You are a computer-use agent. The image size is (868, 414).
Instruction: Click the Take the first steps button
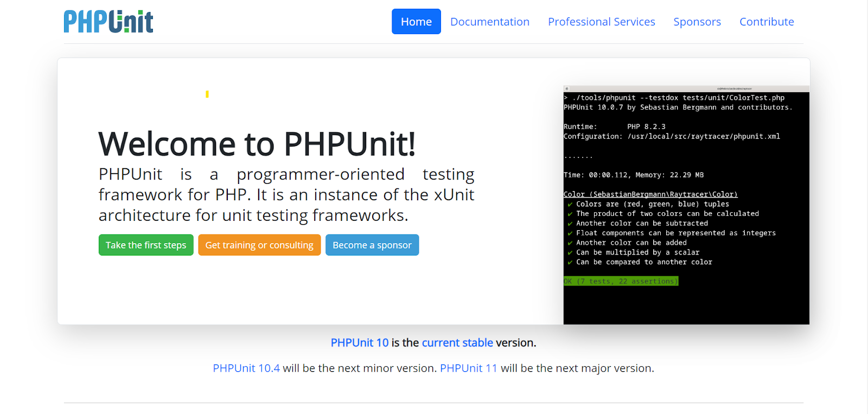coord(146,245)
